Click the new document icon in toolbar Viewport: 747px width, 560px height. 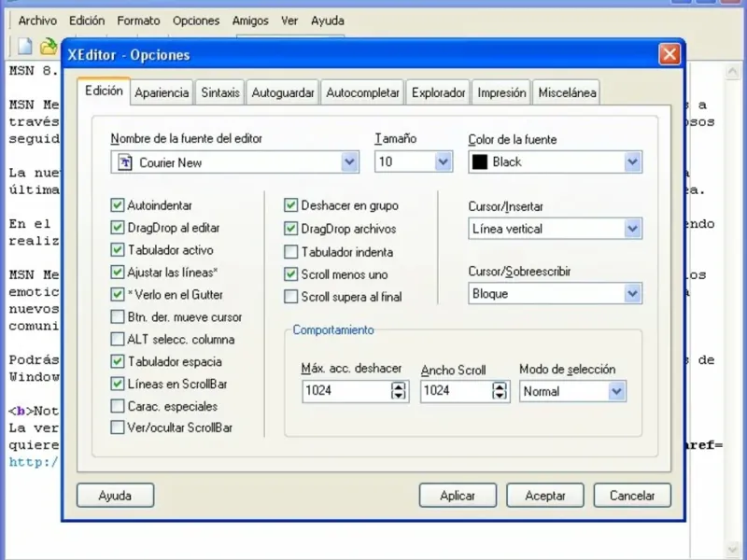coord(25,46)
